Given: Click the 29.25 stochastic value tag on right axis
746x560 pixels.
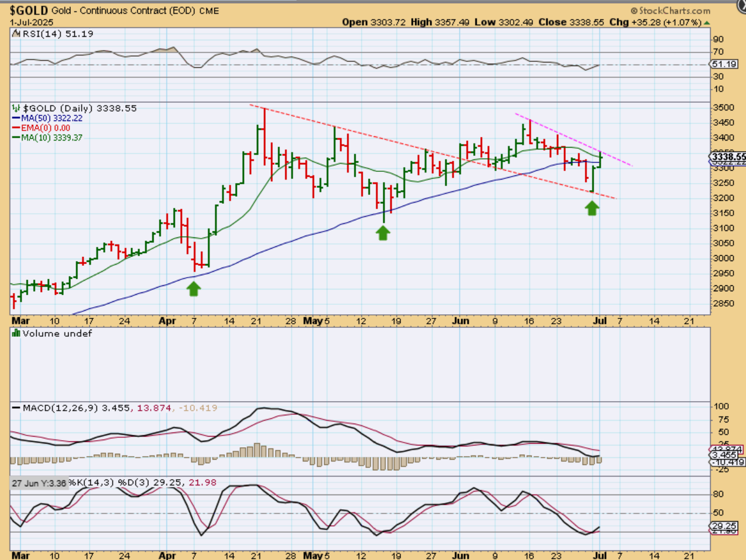Looking at the screenshot, I should (724, 525).
